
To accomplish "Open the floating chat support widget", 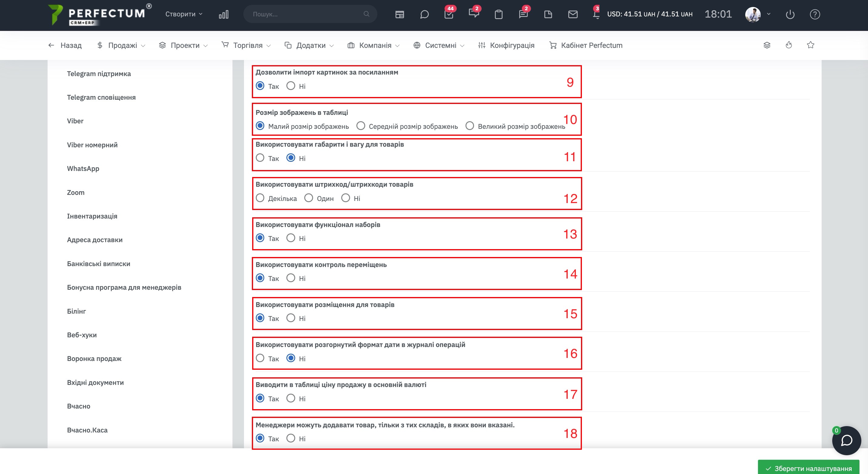I will click(x=846, y=440).
